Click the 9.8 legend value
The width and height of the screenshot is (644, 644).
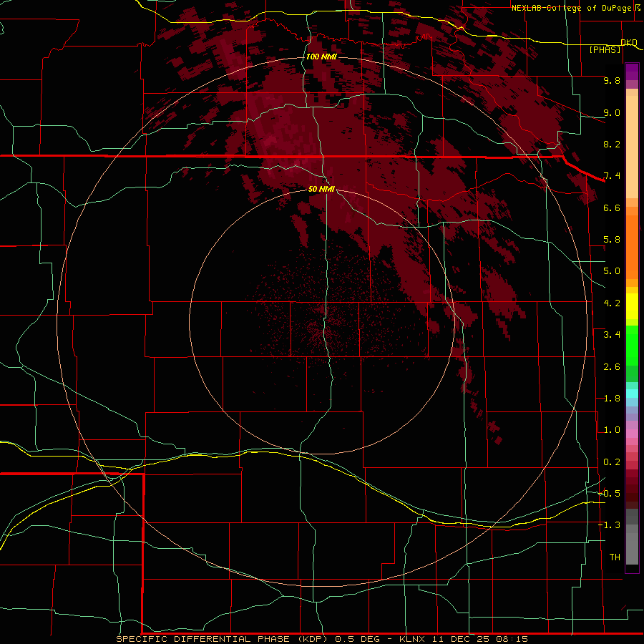click(612, 80)
